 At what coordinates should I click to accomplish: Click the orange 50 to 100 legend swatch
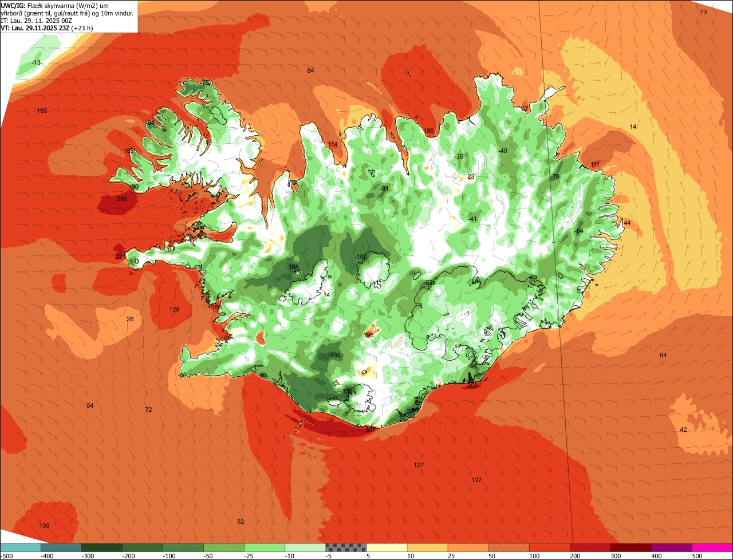509,547
